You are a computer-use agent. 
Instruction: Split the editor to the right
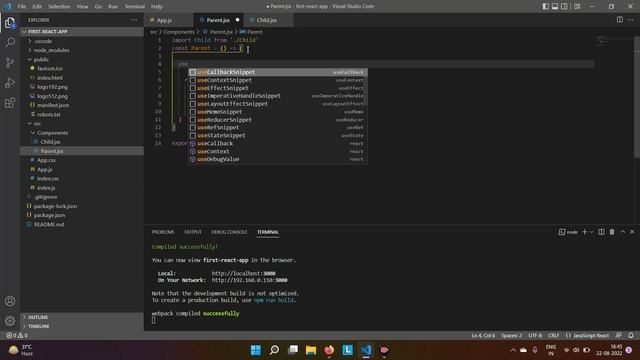click(x=620, y=20)
